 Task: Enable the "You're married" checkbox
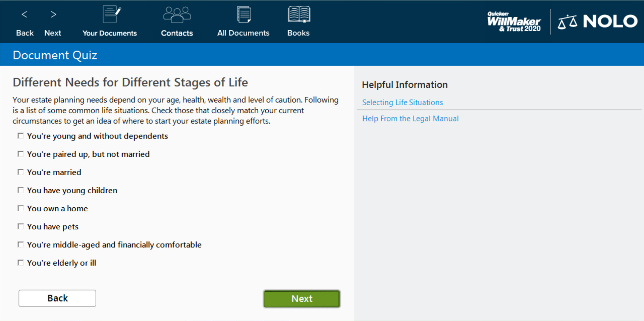[20, 172]
